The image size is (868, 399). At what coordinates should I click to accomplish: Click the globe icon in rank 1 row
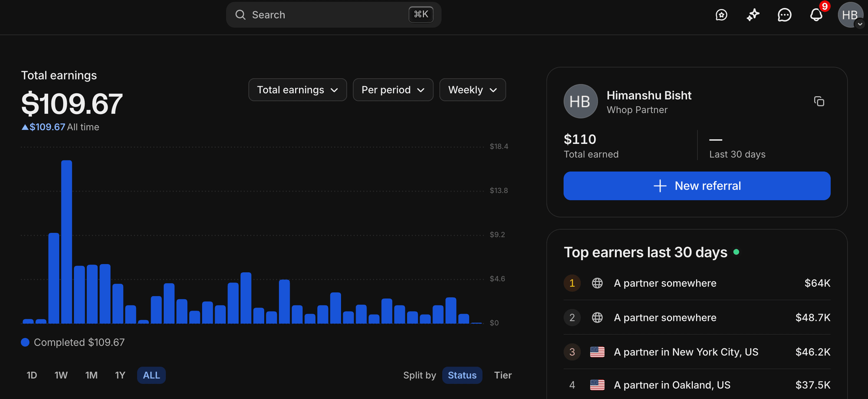[x=597, y=283]
